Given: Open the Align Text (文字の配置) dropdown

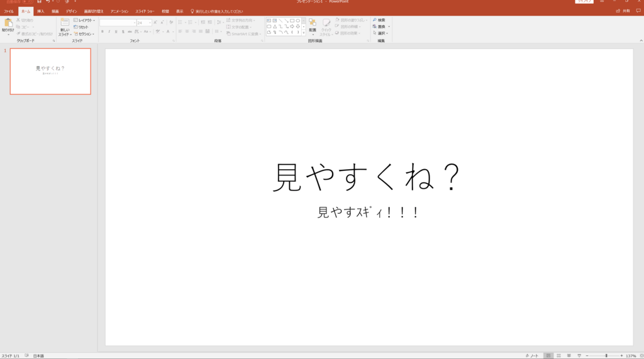Looking at the screenshot, I should tap(239, 27).
